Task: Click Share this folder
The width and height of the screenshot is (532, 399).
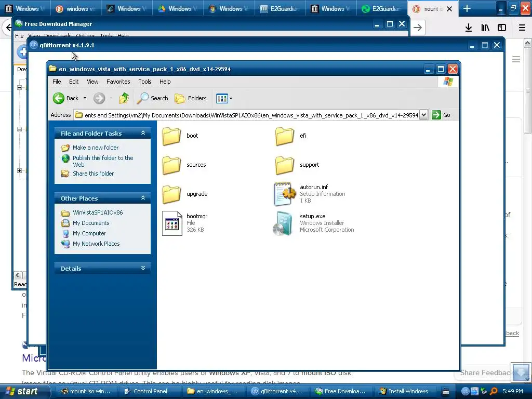Action: pos(94,174)
